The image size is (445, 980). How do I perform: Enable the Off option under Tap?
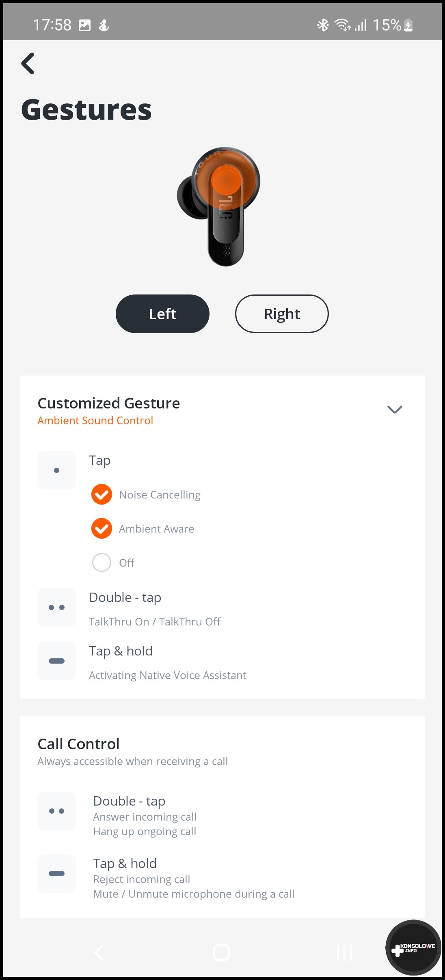click(102, 563)
